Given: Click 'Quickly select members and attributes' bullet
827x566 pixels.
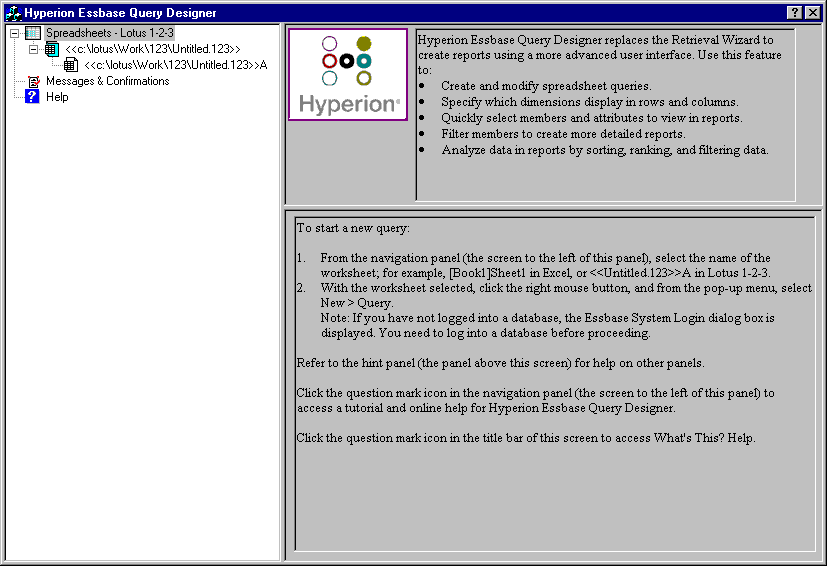Looking at the screenshot, I should point(592,118).
